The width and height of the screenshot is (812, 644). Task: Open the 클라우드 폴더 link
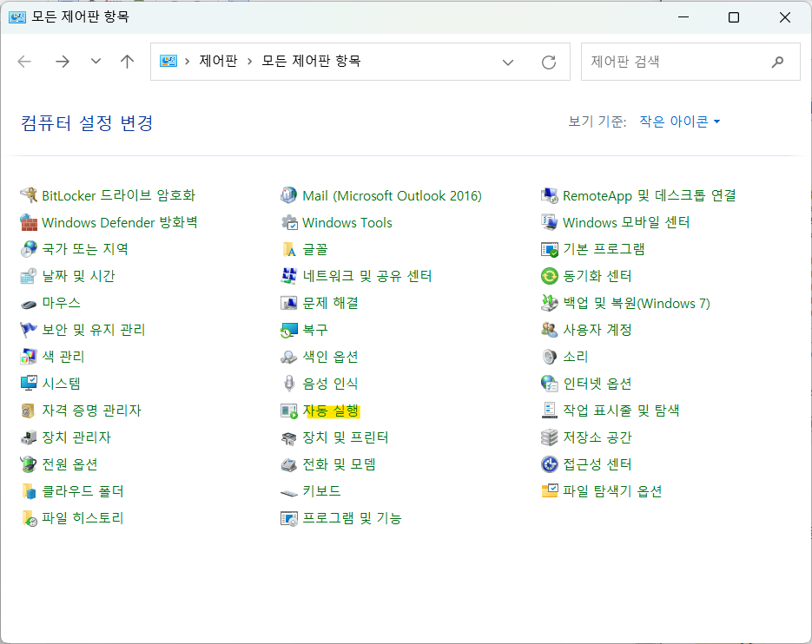click(83, 491)
